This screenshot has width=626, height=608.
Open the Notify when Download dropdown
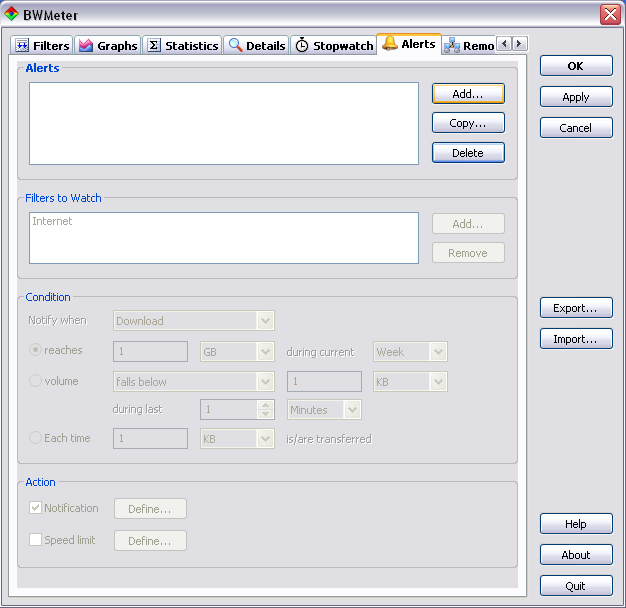click(265, 321)
